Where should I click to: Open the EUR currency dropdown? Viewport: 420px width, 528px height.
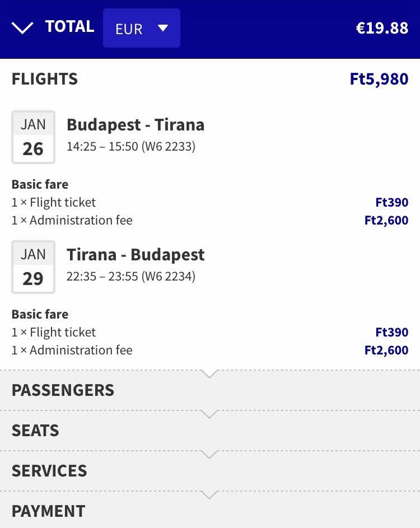click(x=142, y=28)
